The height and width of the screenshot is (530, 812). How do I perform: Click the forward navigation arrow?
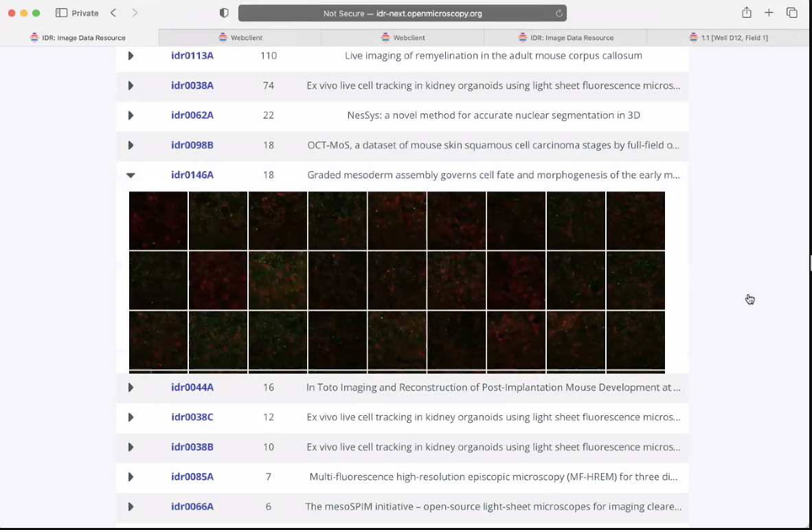point(135,12)
